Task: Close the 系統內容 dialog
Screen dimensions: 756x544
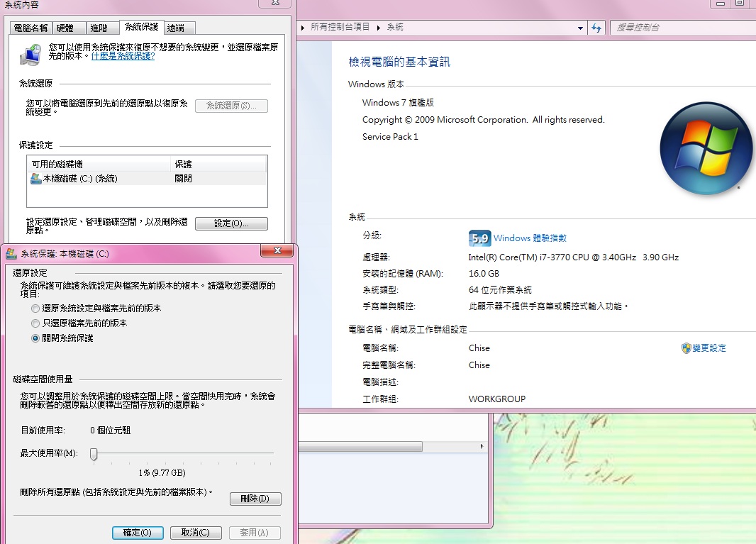Action: (275, 3)
